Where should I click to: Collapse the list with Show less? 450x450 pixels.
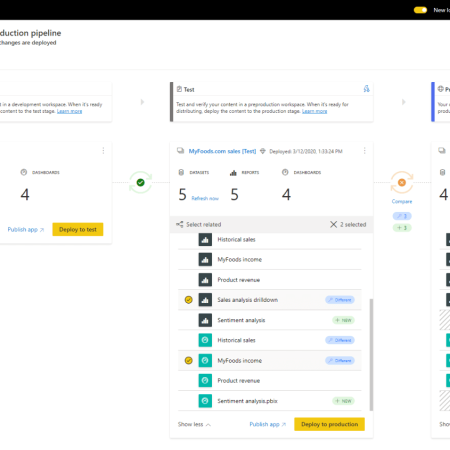click(194, 424)
